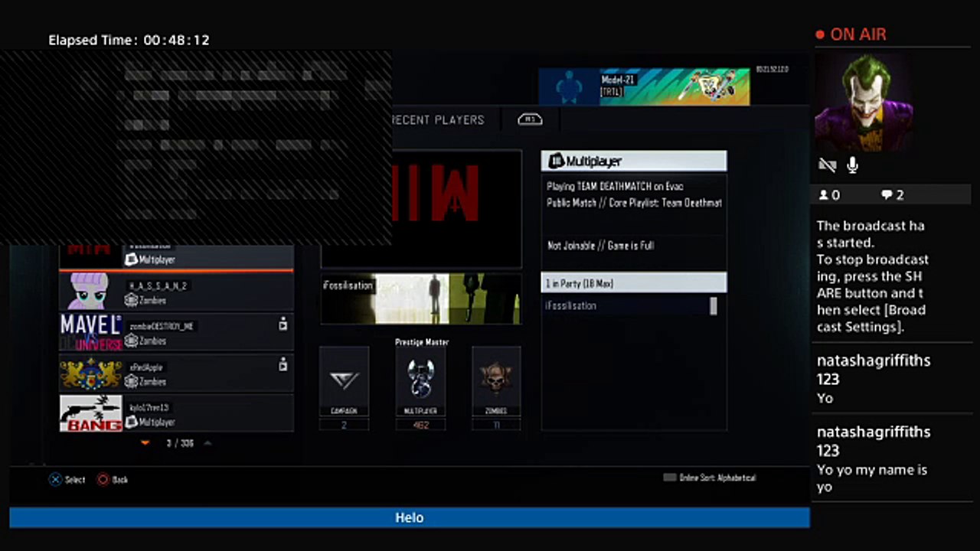Click the Multiplayer icon in highlighted friend row
This screenshot has width=980, height=551.
pos(131,259)
